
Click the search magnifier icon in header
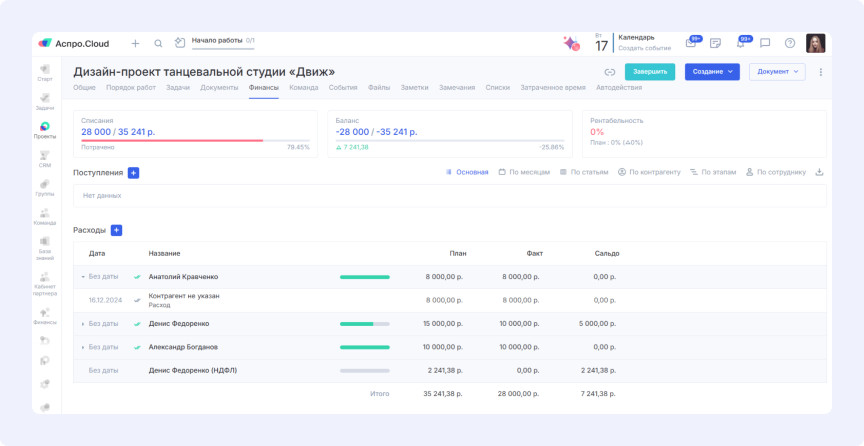click(x=158, y=44)
